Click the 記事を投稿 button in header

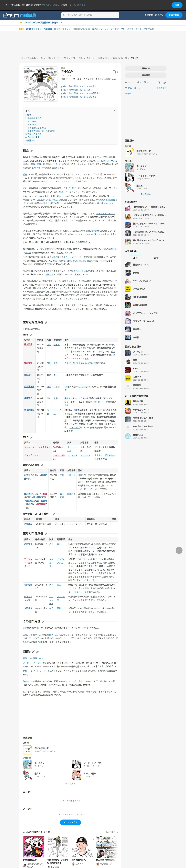[x=174, y=15]
